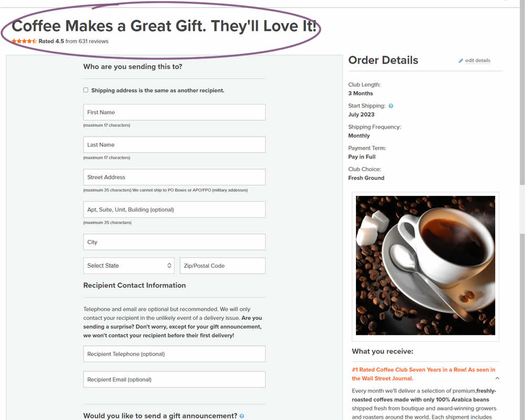Open the #1 Rated Coffee Club orange heading
This screenshot has height=420, width=525.
(423, 374)
